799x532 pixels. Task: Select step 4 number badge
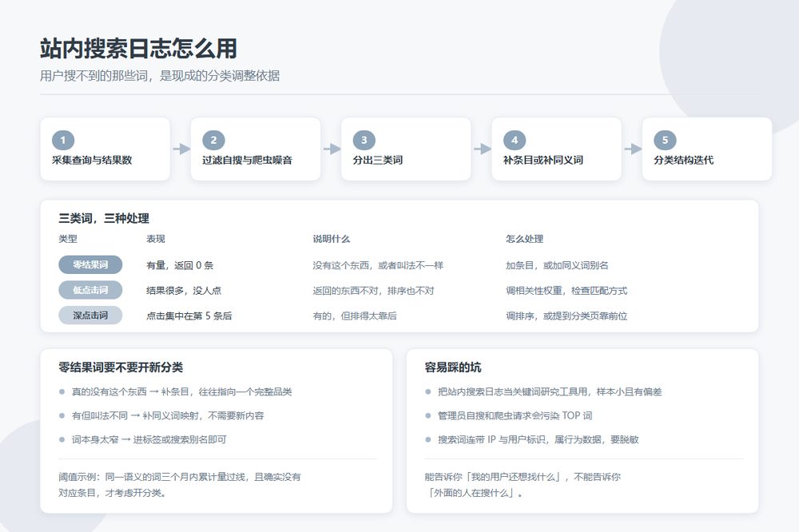tap(515, 140)
